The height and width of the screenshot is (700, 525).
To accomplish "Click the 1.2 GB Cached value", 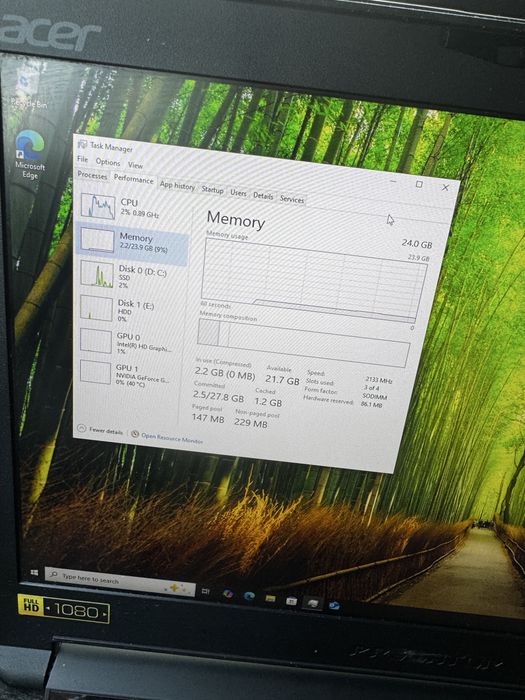I will (x=268, y=402).
